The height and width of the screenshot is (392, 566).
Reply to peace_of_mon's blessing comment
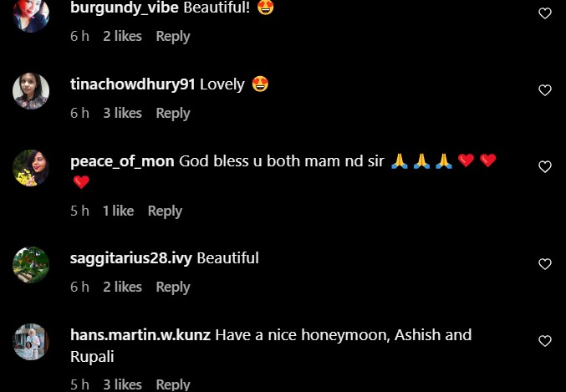(x=165, y=211)
